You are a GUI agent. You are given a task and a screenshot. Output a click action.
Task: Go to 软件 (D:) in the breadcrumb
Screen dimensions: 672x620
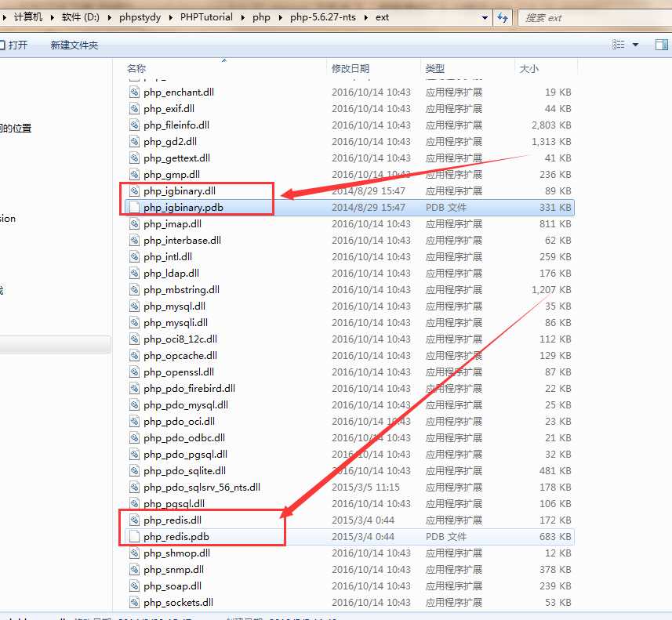click(x=81, y=17)
